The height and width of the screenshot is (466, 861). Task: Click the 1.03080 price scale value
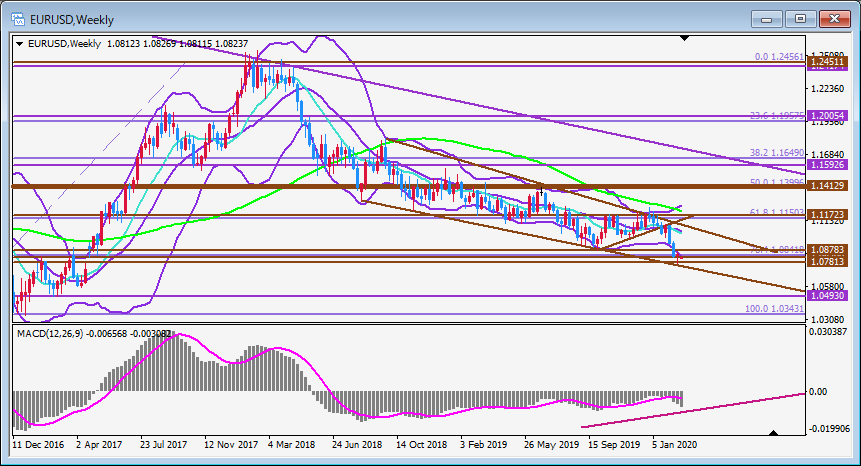click(828, 319)
